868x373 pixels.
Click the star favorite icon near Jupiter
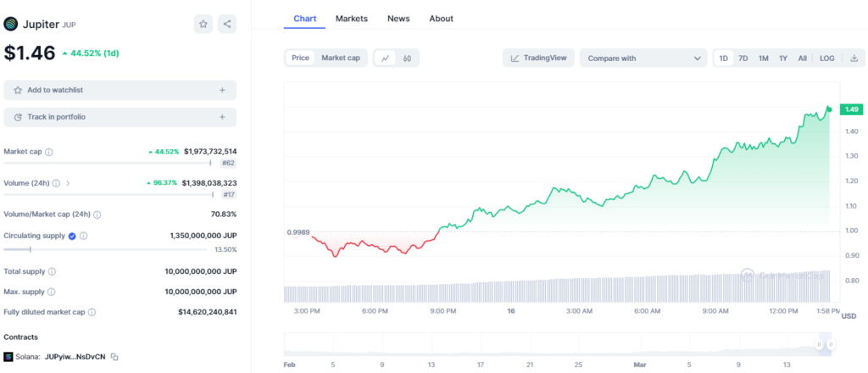tap(203, 24)
